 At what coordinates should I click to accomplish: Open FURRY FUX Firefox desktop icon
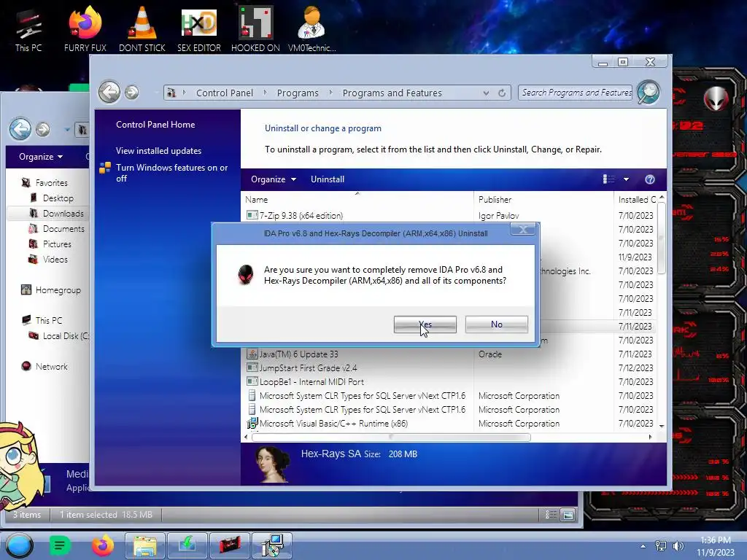85,29
